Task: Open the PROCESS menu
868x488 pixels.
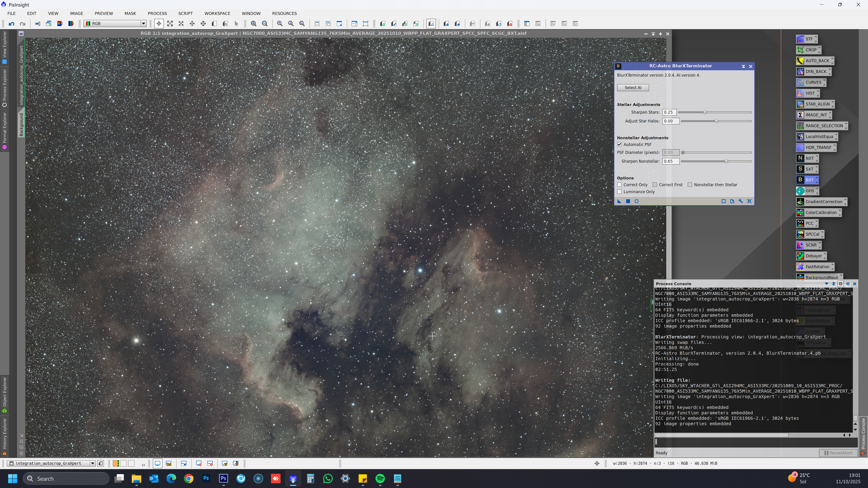Action: [157, 14]
